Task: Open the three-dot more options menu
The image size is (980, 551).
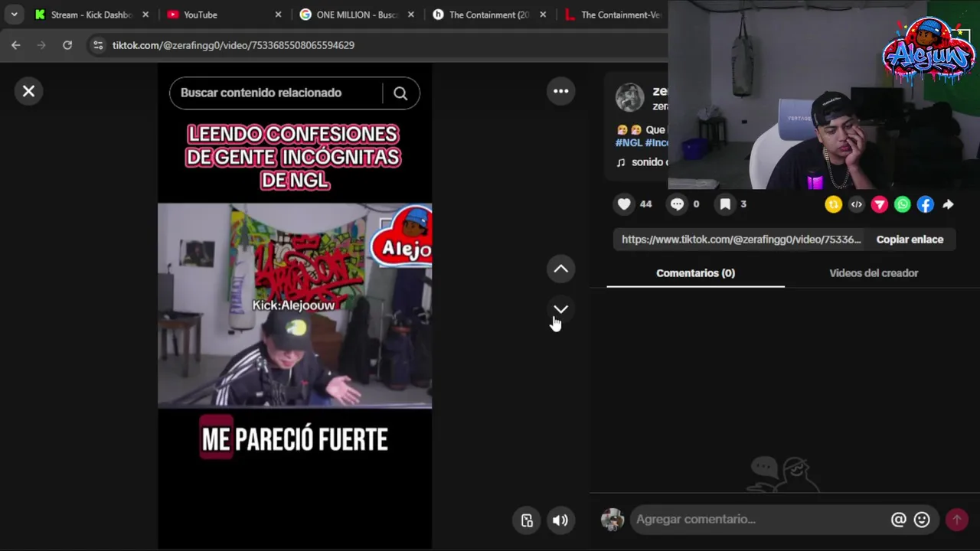Action: tap(561, 91)
